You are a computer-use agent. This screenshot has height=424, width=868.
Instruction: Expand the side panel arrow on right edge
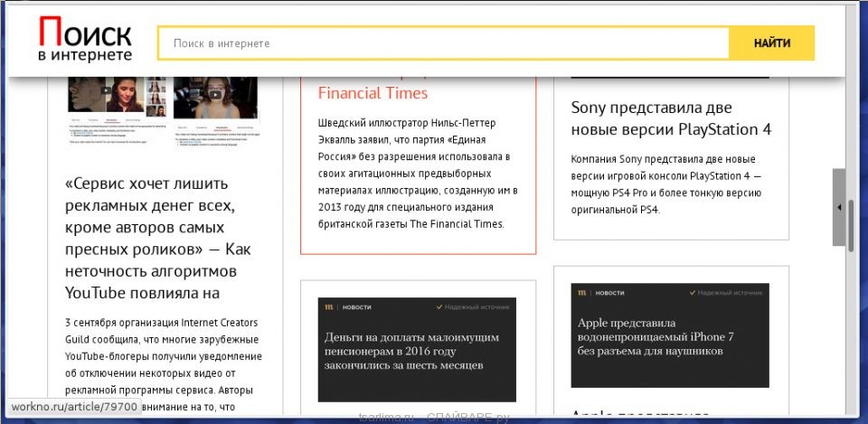coord(839,208)
